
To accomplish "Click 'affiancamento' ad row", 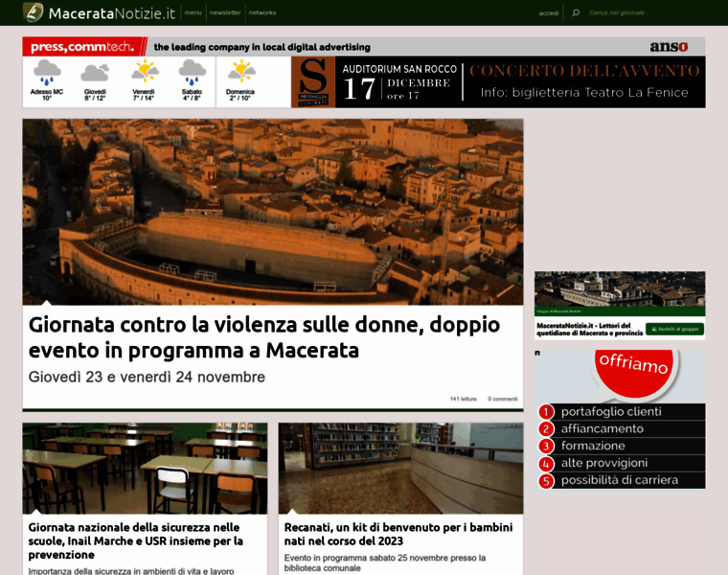I will [622, 428].
